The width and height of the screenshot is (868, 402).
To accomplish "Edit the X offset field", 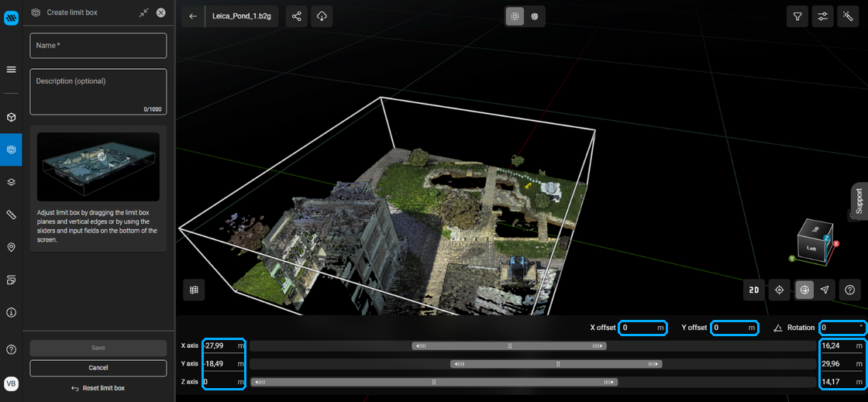I will click(642, 328).
